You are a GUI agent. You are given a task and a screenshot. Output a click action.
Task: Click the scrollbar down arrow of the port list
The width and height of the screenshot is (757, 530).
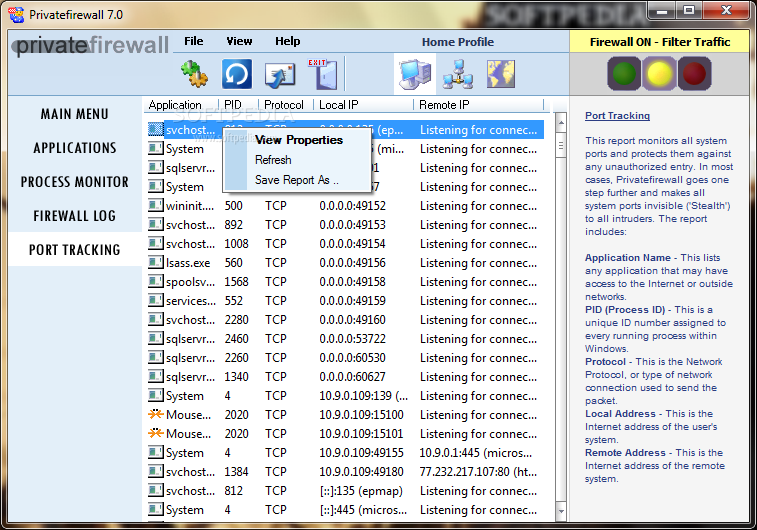click(561, 511)
